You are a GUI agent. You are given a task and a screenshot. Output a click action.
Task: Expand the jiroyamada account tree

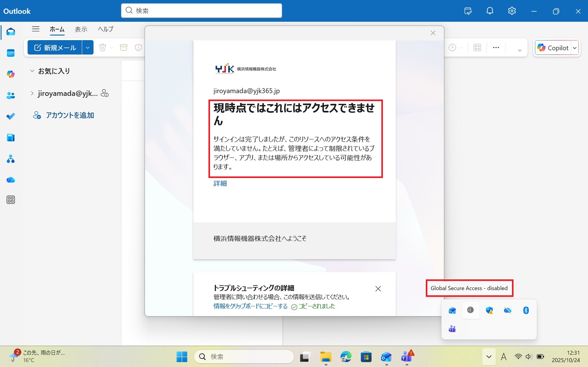tap(32, 93)
